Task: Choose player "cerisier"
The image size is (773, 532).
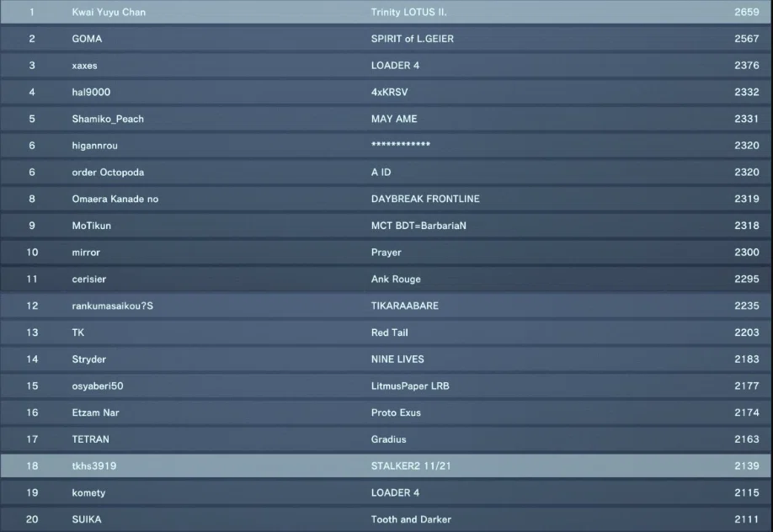Action: click(88, 279)
